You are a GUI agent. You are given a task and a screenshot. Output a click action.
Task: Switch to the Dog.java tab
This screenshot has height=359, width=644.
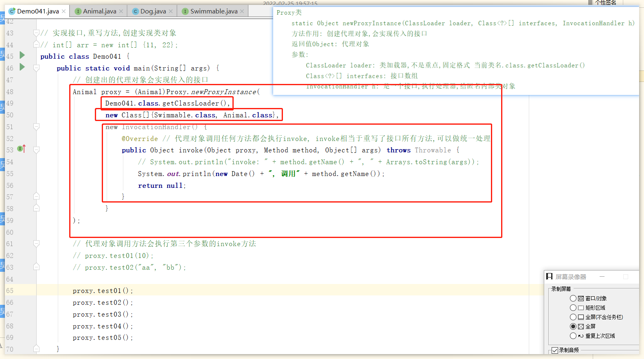153,11
